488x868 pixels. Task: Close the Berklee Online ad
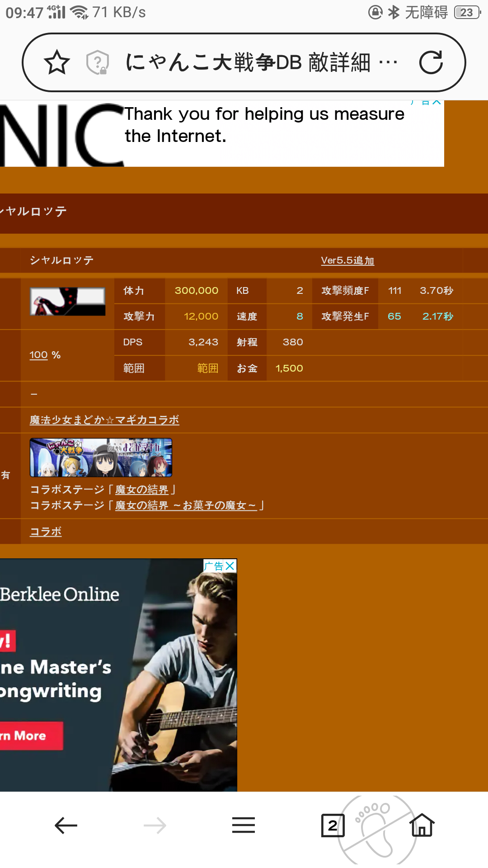[230, 566]
